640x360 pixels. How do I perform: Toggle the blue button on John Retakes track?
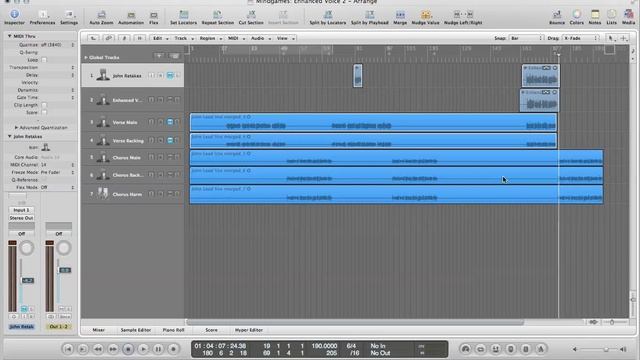point(170,75)
